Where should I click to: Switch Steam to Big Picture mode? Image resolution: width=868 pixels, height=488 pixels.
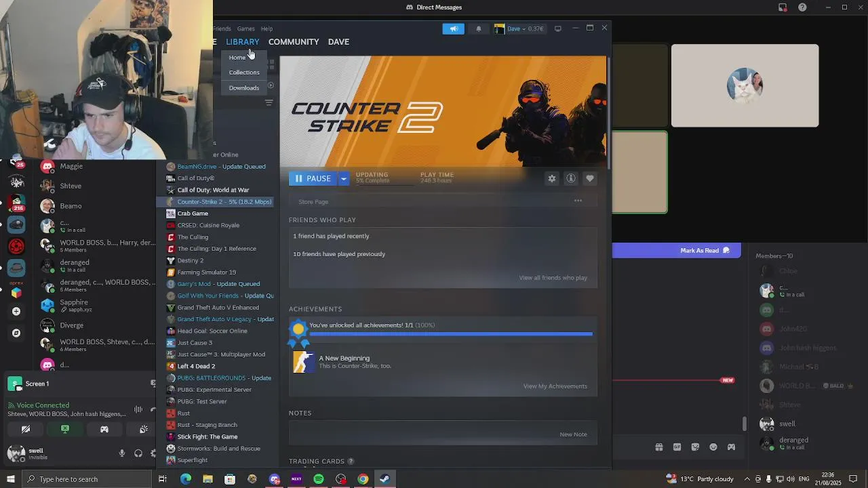[558, 28]
